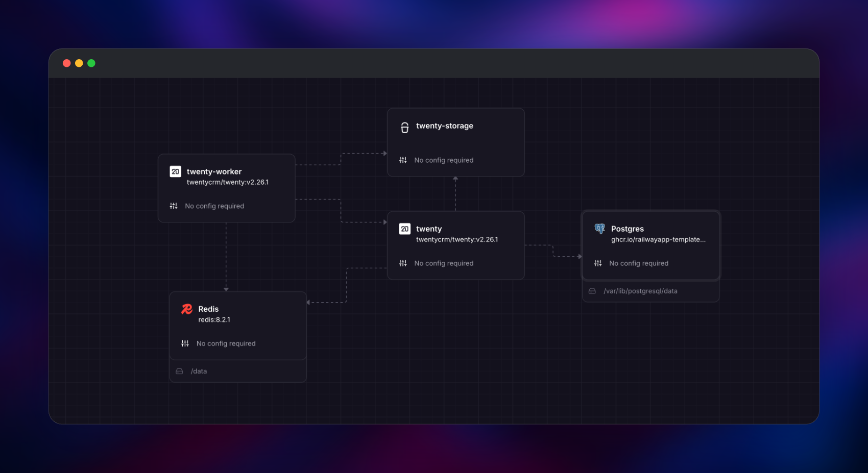Click config sliders icon in Postgres card

click(x=598, y=263)
